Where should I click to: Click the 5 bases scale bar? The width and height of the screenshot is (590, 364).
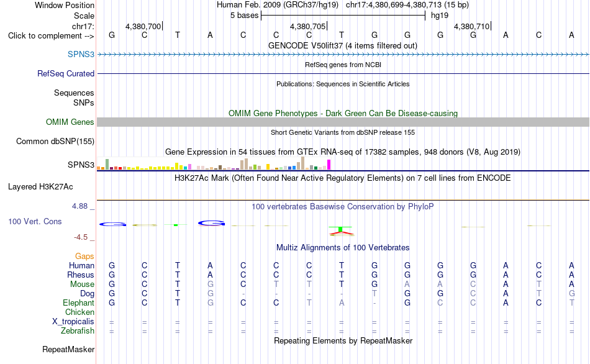pyautogui.click(x=343, y=16)
